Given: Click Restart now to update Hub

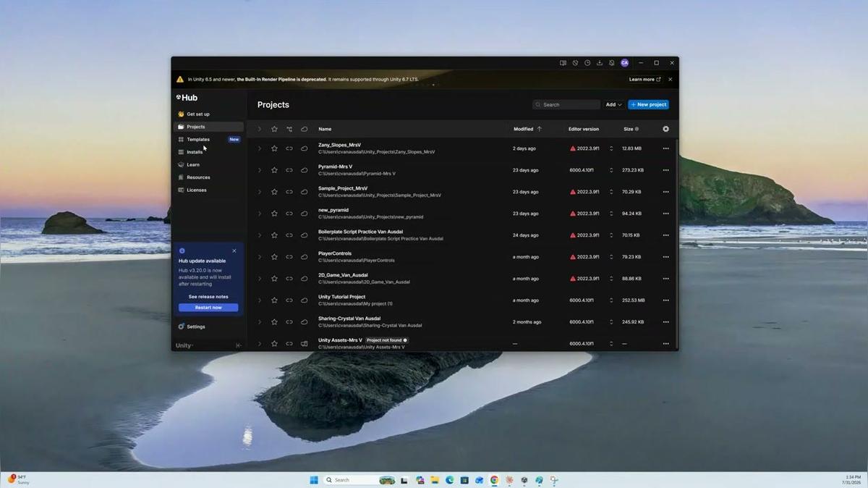Looking at the screenshot, I should tap(208, 308).
